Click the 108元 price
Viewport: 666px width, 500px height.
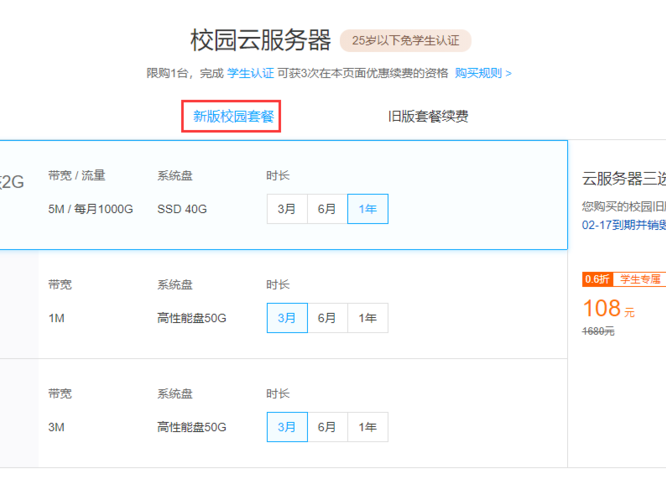[609, 308]
